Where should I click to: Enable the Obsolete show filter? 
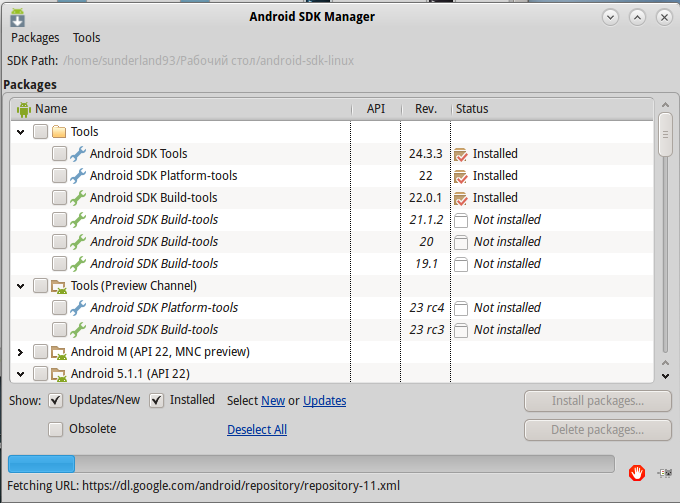[55, 429]
